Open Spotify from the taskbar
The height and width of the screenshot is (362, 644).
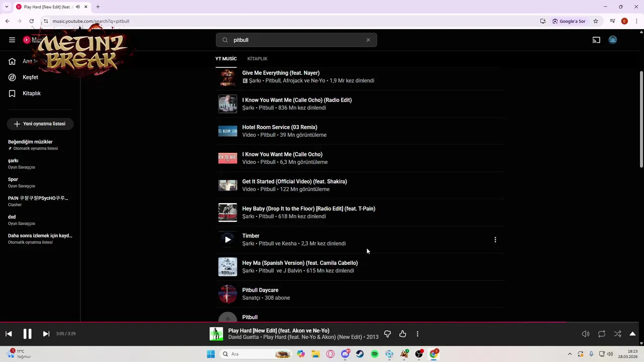(x=375, y=354)
